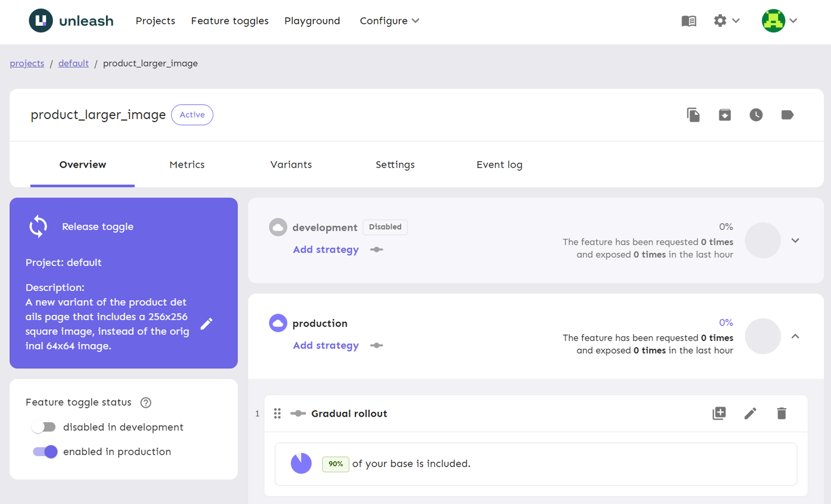Click the archive feature toggle icon
Viewport: 831px width, 504px height.
(x=725, y=115)
